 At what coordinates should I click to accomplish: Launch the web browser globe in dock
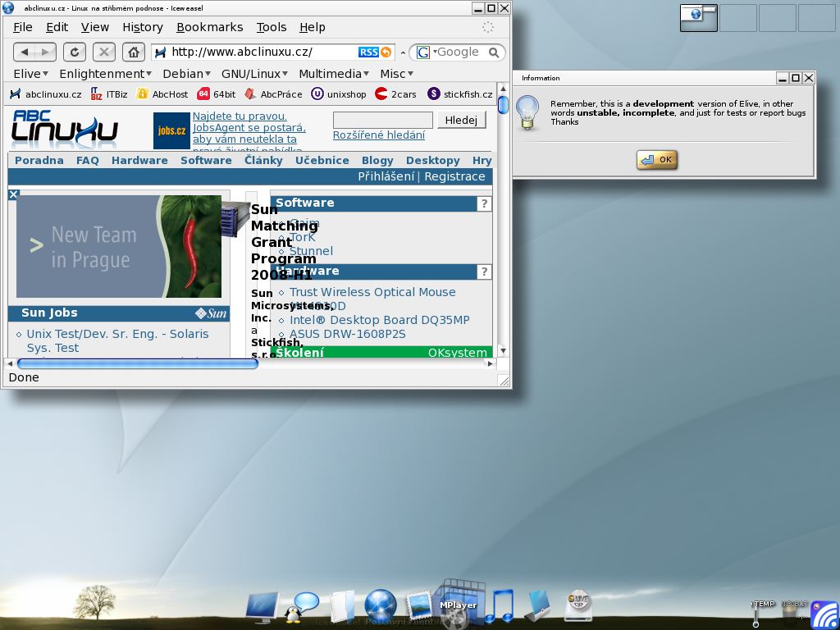coord(381,606)
